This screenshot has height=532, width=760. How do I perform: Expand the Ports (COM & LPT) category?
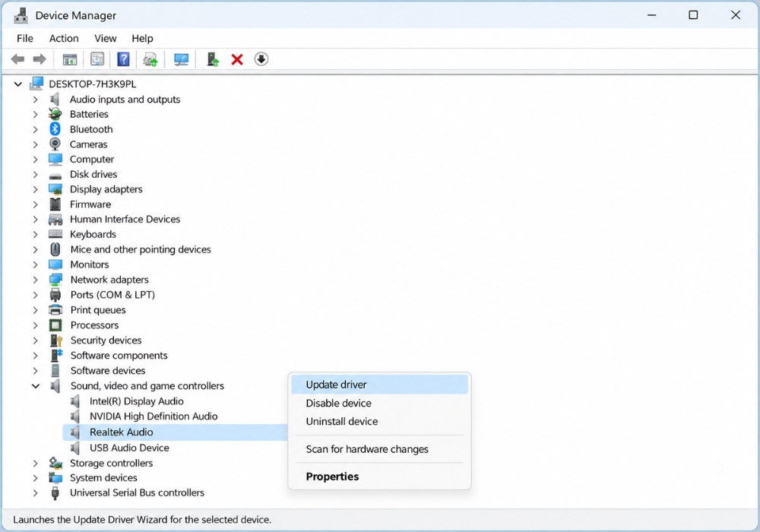coord(35,295)
